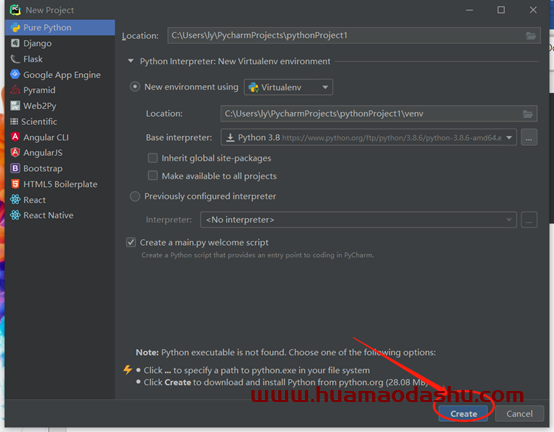554x432 pixels.
Task: Click the React Native label
Action: tap(48, 215)
